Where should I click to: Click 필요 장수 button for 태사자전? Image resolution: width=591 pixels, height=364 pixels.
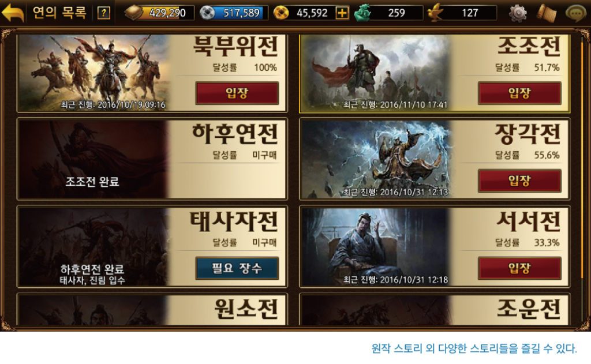coord(237,268)
